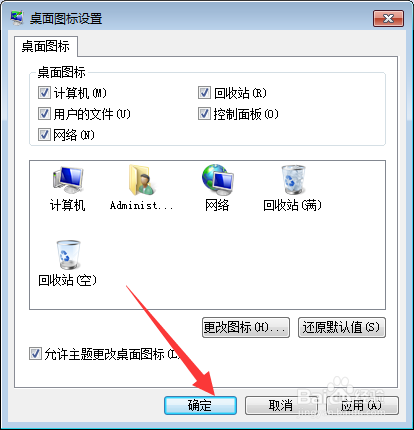Select the 回收站(空) empty recycle bin icon
This screenshot has width=414, height=430.
coord(68,255)
